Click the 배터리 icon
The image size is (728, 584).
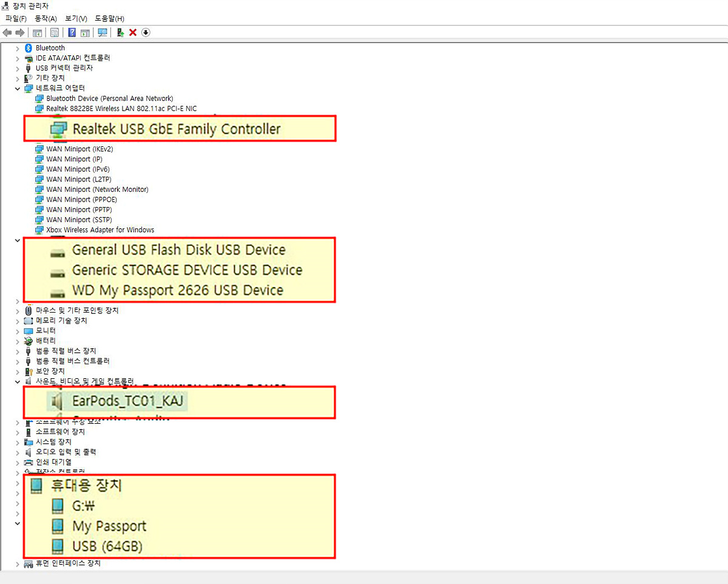[28, 341]
